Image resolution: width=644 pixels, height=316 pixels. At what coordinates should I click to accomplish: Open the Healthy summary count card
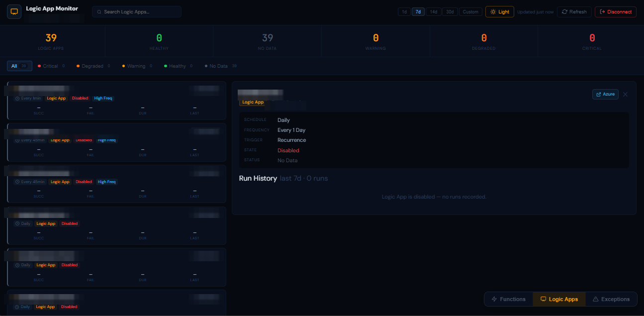159,41
